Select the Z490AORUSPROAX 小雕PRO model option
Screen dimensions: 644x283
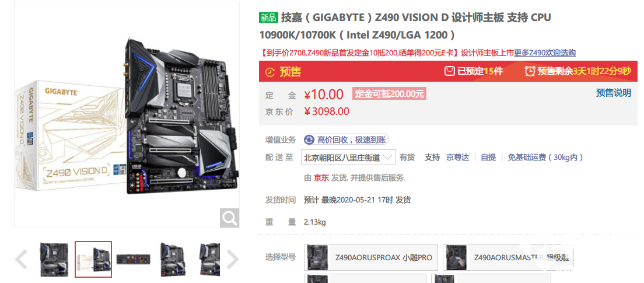[371, 257]
